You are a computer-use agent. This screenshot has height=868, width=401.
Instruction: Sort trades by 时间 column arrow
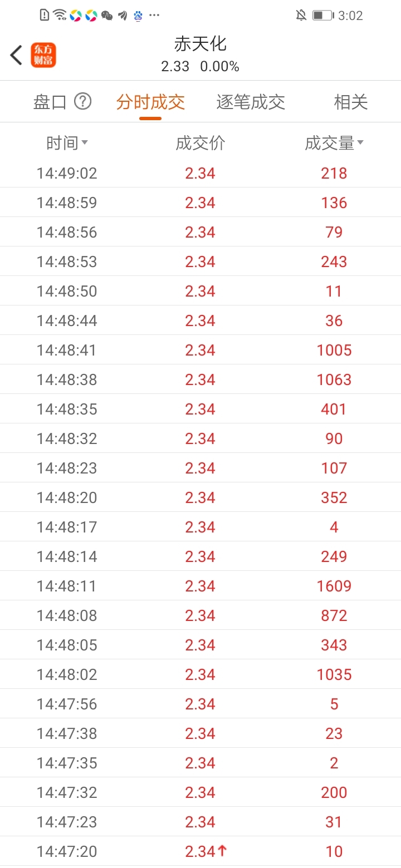click(x=85, y=143)
